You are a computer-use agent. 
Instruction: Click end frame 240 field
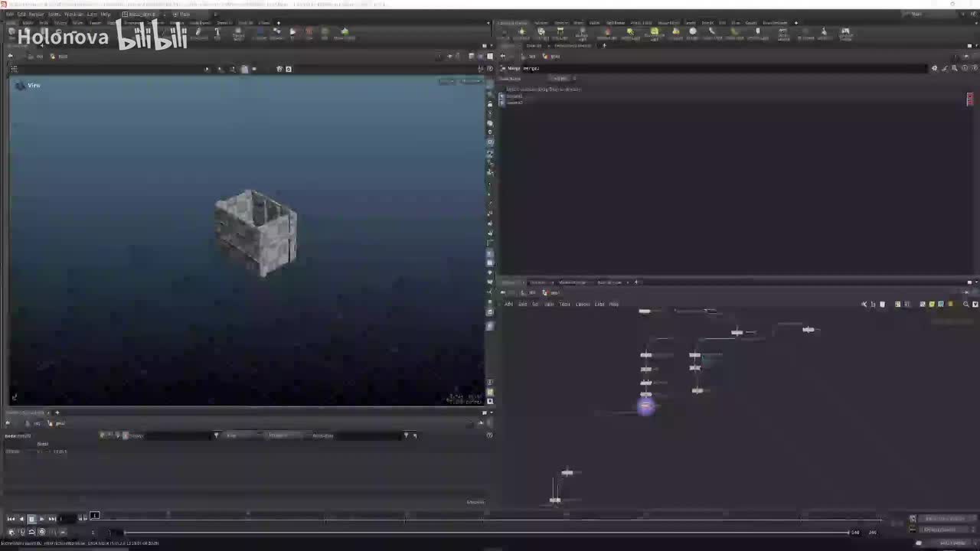tap(872, 532)
